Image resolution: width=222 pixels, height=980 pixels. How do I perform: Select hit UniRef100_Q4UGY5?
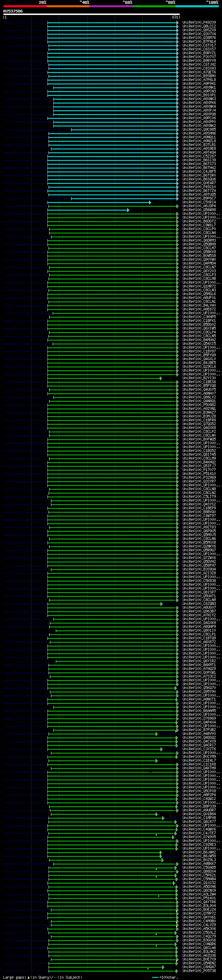(x=199, y=389)
